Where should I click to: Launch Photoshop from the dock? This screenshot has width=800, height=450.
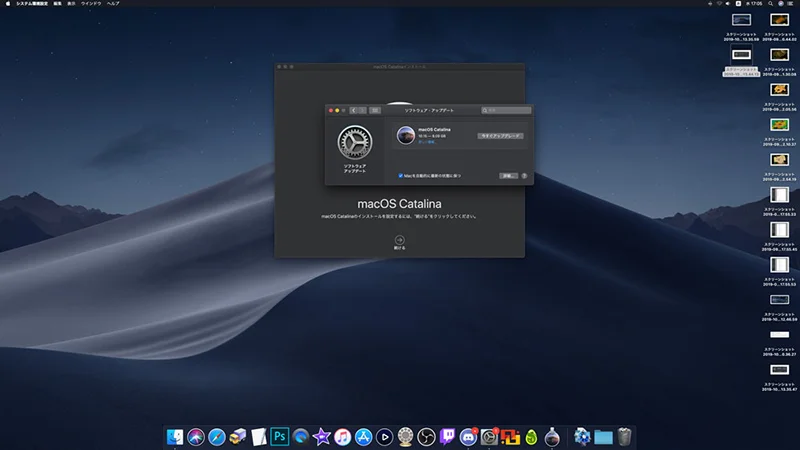click(279, 436)
